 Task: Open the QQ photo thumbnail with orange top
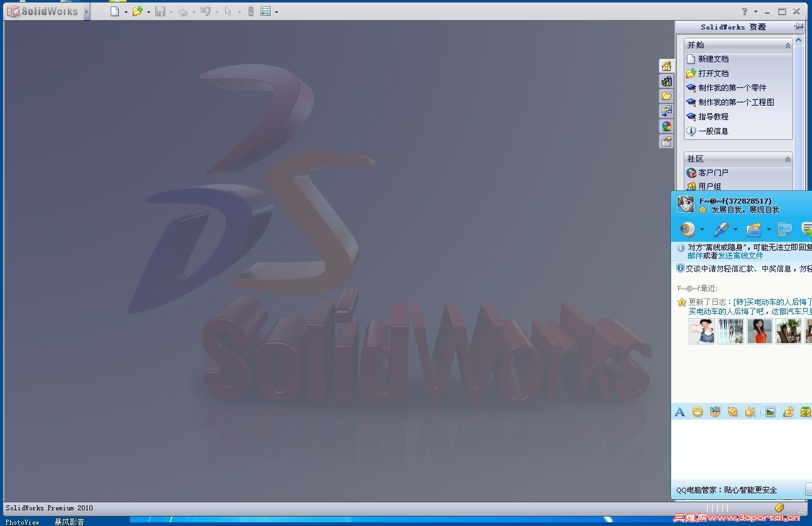coord(759,331)
